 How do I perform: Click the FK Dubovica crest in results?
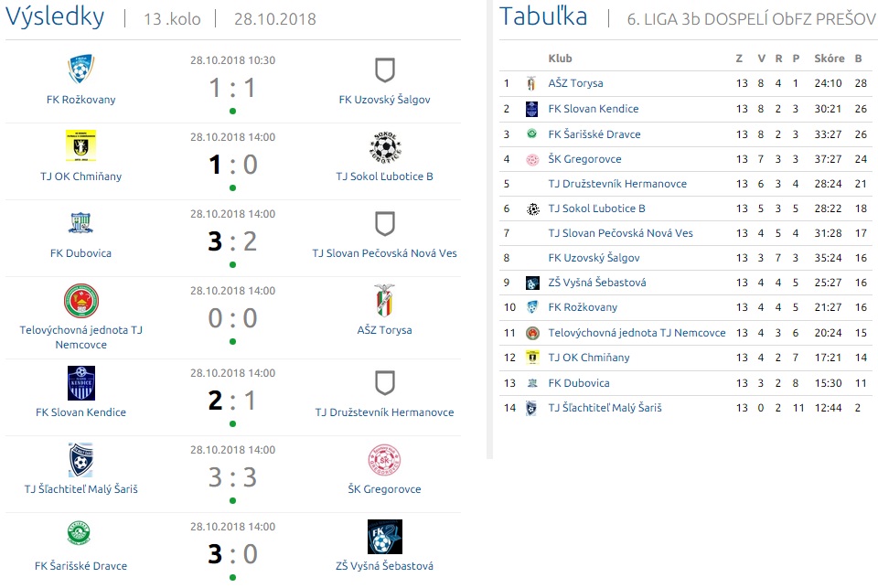point(80,223)
